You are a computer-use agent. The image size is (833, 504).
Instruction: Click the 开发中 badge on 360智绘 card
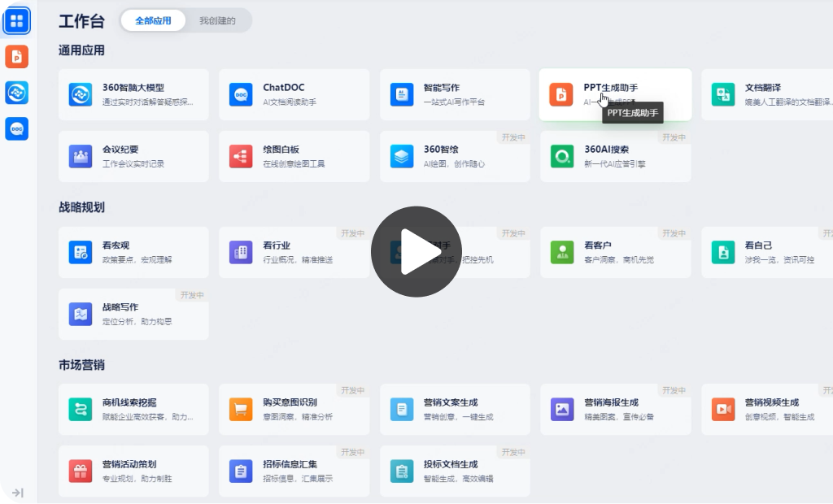coord(514,137)
